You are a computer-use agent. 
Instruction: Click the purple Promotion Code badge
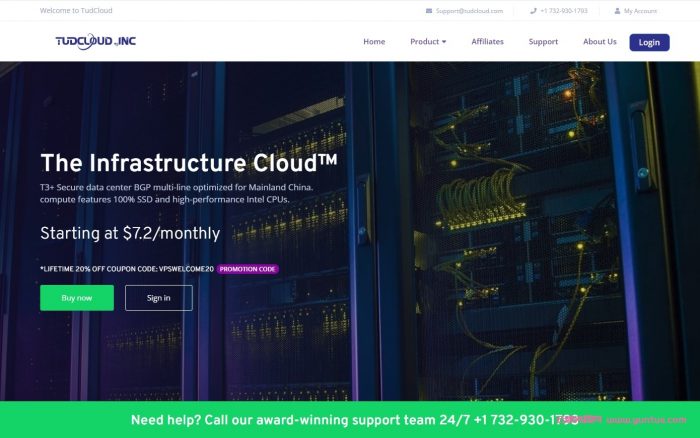248,269
